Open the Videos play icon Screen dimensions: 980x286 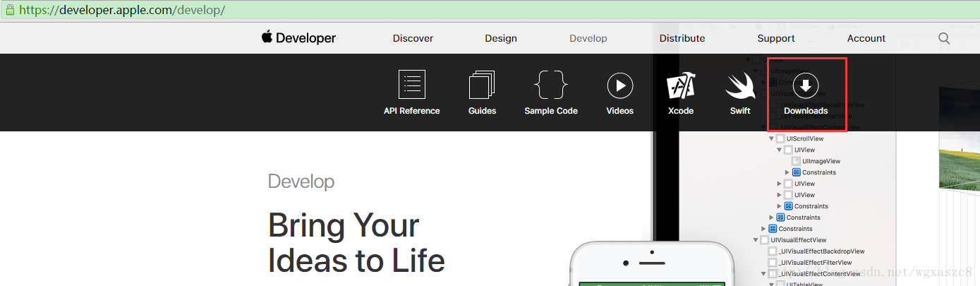click(x=620, y=85)
